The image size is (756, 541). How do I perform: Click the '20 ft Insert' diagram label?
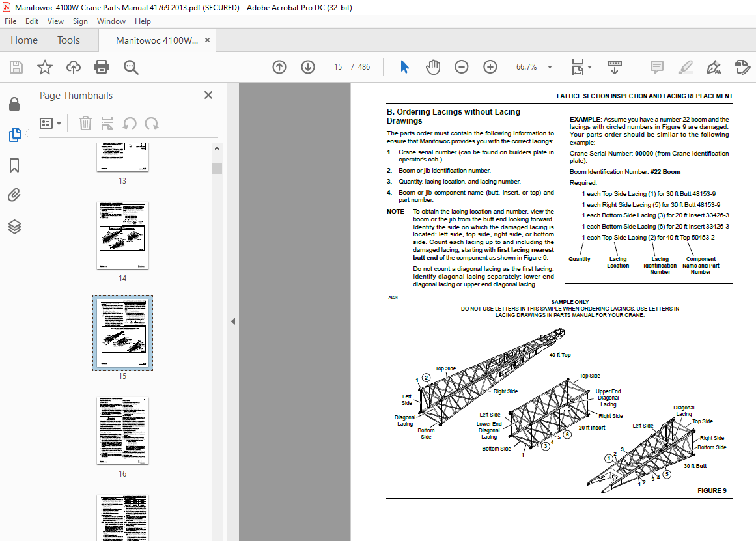[592, 428]
